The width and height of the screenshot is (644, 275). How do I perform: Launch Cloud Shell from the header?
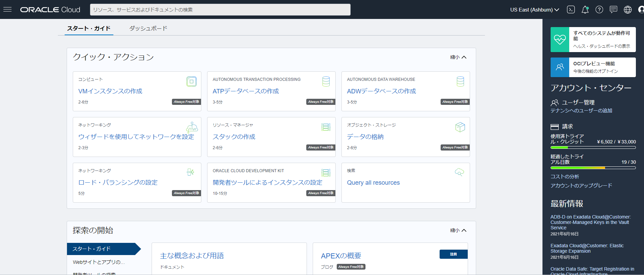click(x=571, y=9)
